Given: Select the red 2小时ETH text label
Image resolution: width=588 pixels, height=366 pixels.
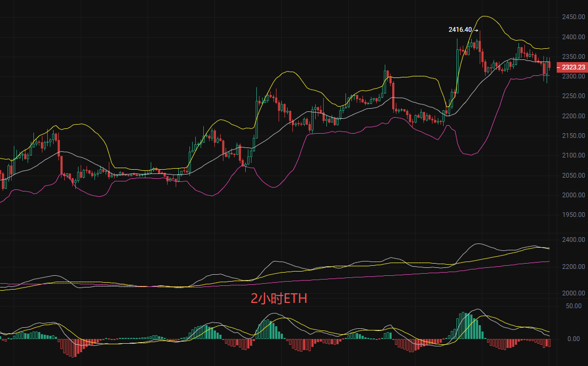Looking at the screenshot, I should coord(279,299).
